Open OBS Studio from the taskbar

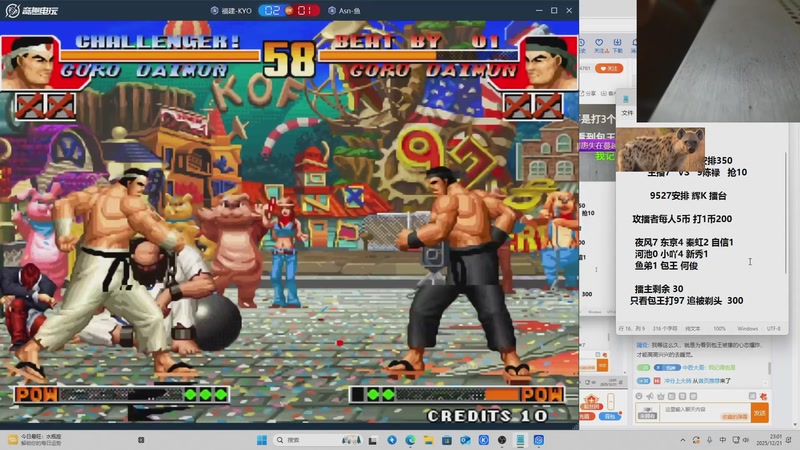(x=502, y=440)
